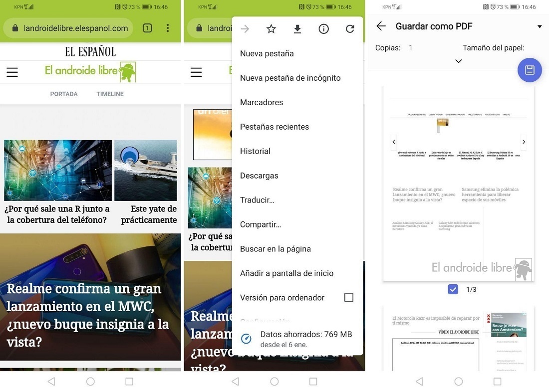Open the hamburger menu on middle screen
Viewport: 549px width, 392px height.
(x=196, y=72)
